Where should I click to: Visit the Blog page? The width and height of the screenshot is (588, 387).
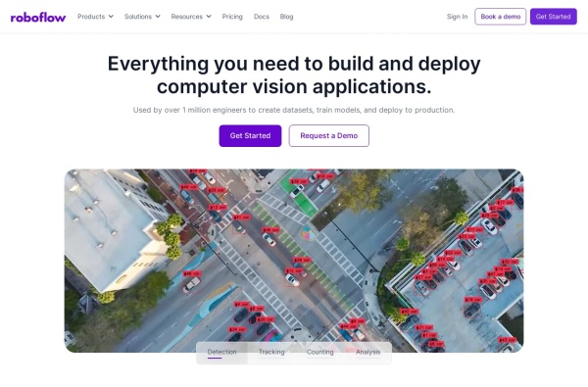click(x=286, y=17)
